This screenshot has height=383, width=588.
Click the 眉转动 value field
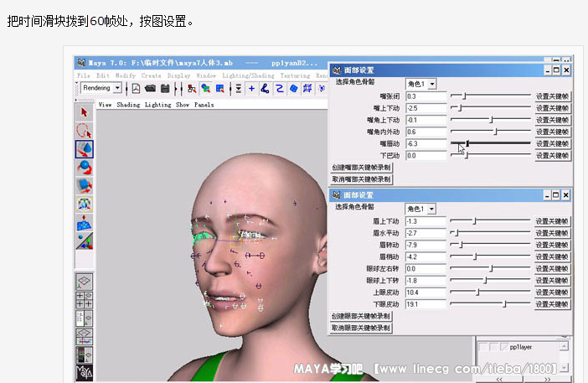point(426,245)
